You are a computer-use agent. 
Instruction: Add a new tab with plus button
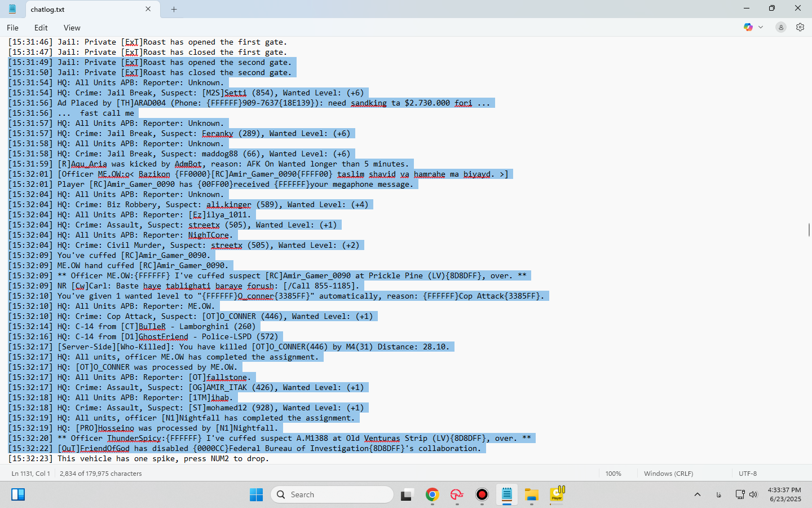174,9
